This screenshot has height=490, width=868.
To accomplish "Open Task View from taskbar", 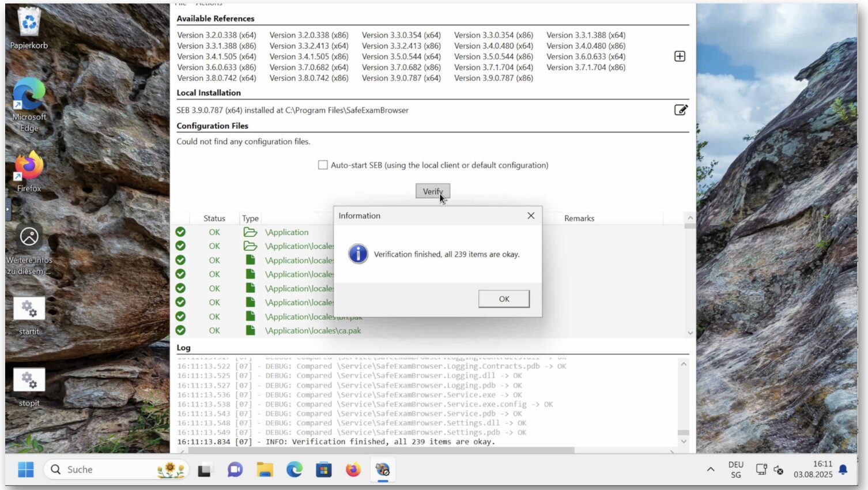I will pos(204,470).
